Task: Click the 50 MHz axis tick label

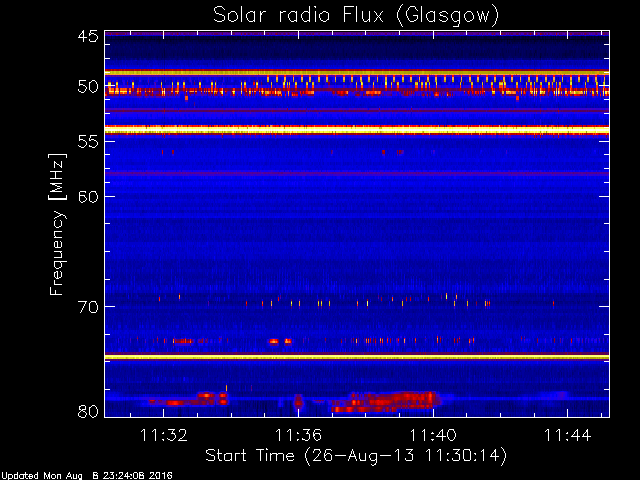Action: click(88, 87)
